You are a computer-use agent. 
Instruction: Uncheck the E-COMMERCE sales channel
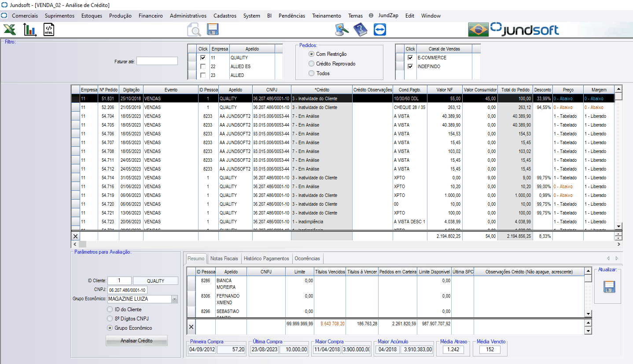point(410,58)
